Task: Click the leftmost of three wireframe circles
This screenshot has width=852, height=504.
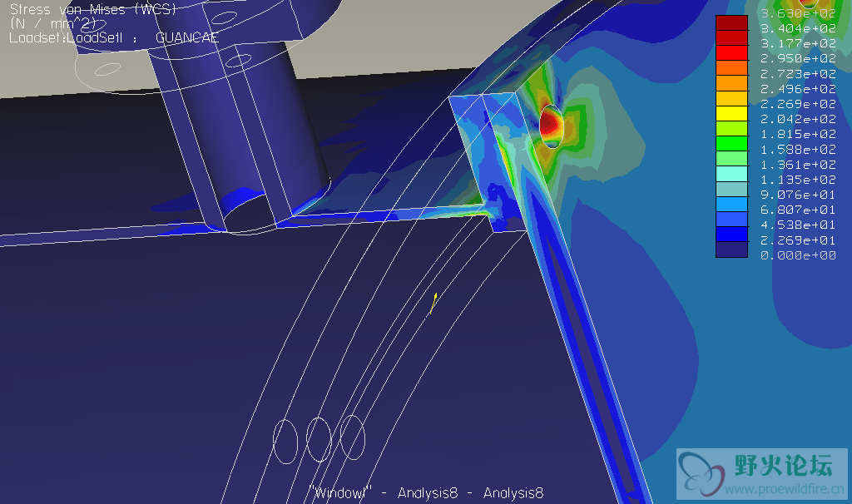Action: coord(285,441)
